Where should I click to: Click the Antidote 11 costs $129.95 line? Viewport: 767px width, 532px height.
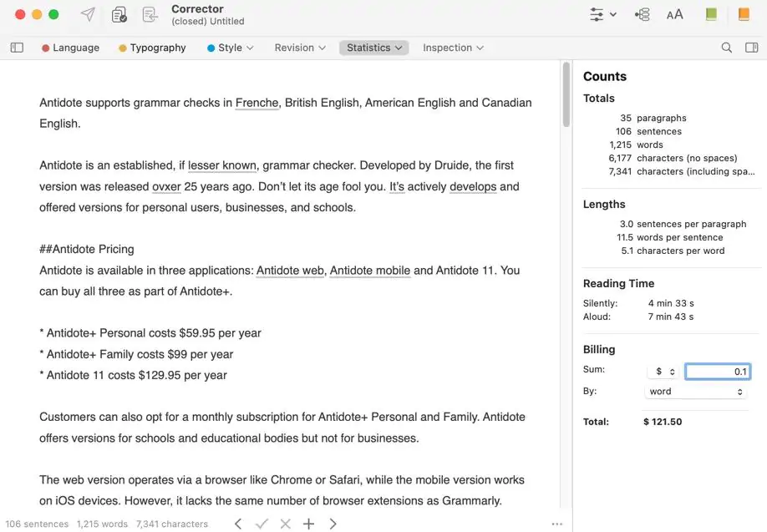pos(134,376)
